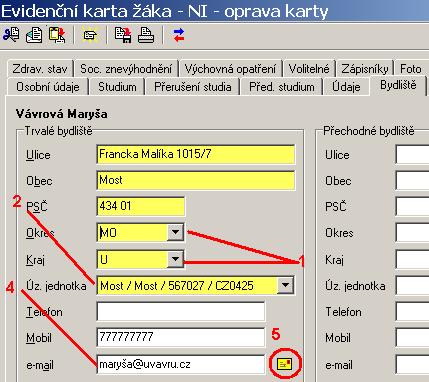This screenshot has width=429, height=382.
Task: Click the empty Telefon field in Trvalé bydliště
Action: (x=181, y=311)
